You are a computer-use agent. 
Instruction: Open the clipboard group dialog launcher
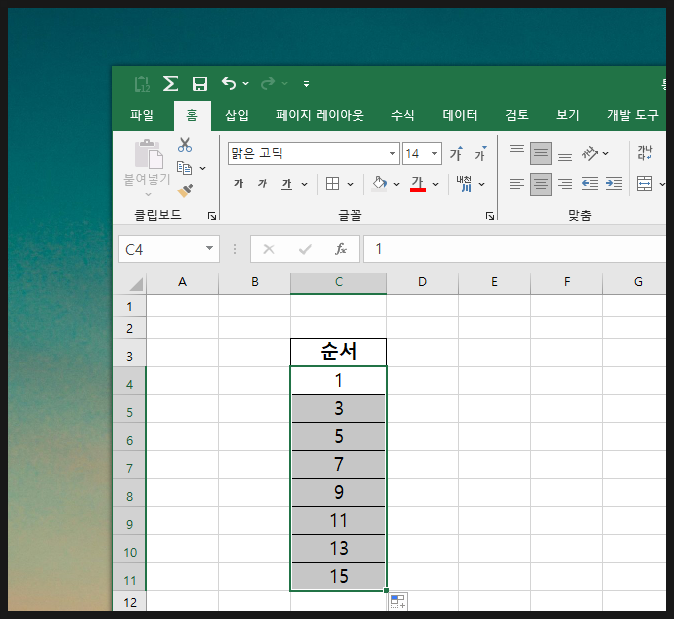point(212,216)
